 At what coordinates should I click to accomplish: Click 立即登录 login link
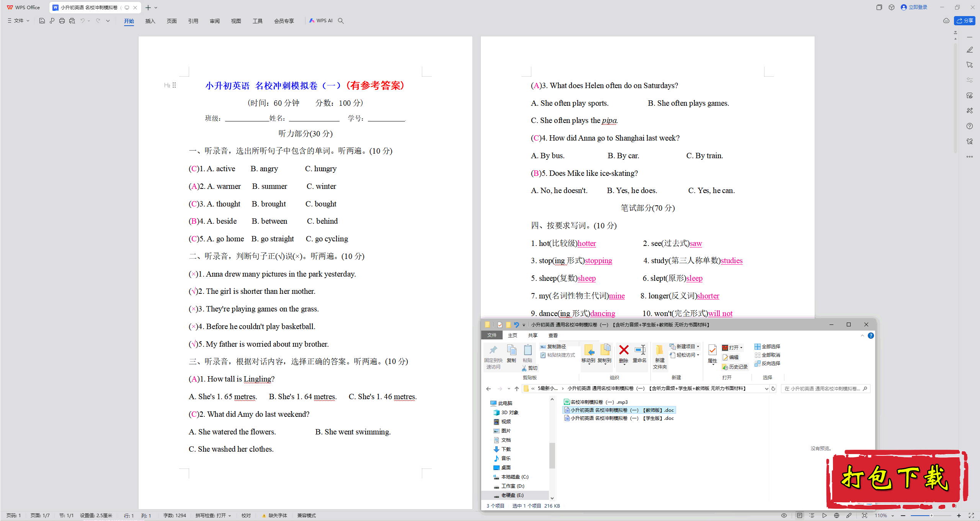click(914, 7)
